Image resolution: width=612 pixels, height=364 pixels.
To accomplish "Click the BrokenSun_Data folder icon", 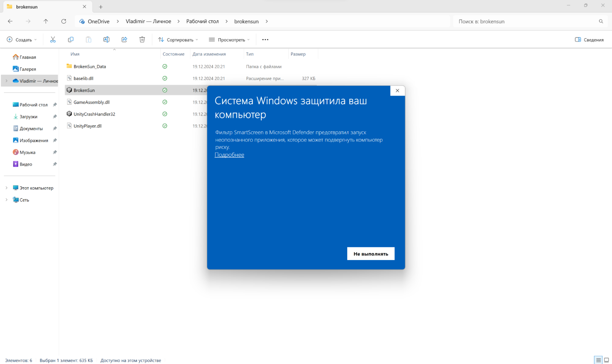I will (69, 66).
